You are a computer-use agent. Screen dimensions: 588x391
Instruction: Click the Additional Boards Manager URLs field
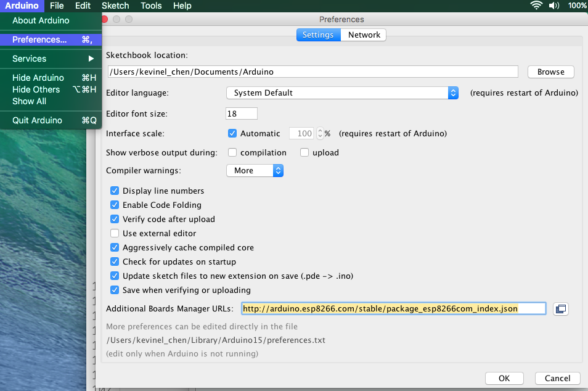click(393, 308)
